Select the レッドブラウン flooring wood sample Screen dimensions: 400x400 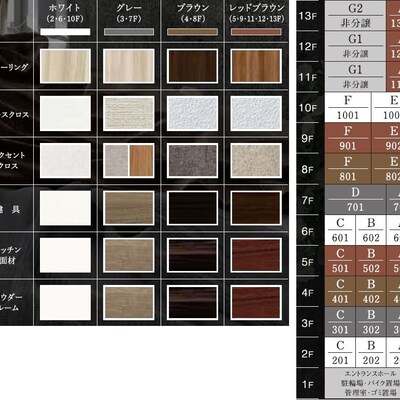(256, 66)
